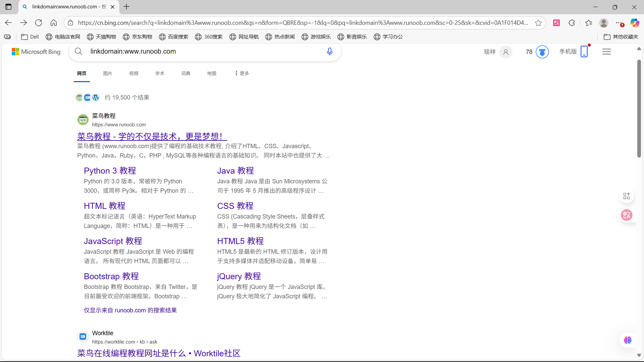
Task: Activate the microphone voice search icon
Action: (330, 51)
